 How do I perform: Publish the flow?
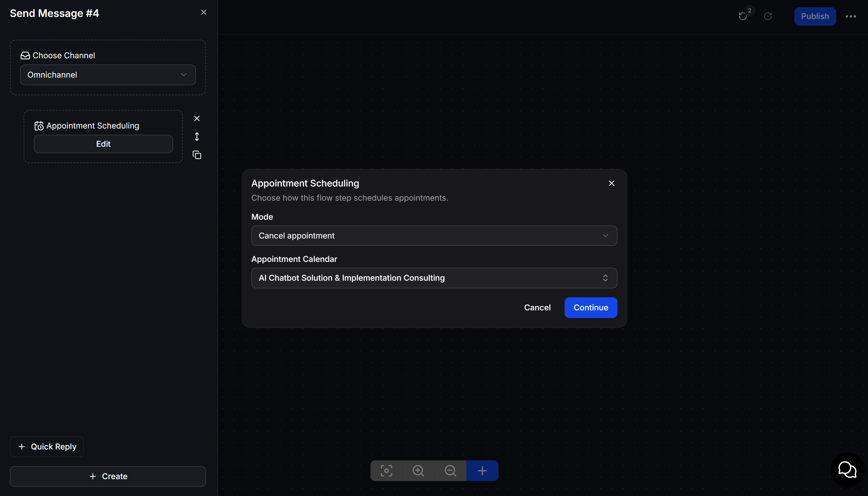point(815,16)
